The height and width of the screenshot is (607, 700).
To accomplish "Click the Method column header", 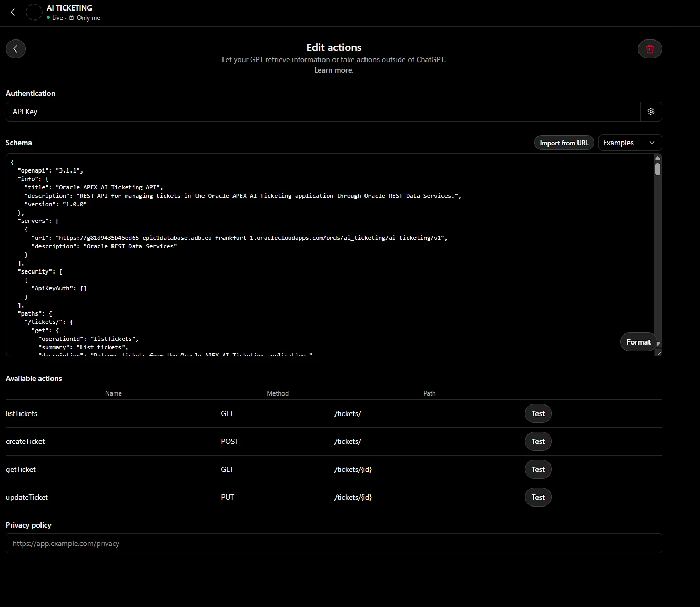I will tap(278, 393).
